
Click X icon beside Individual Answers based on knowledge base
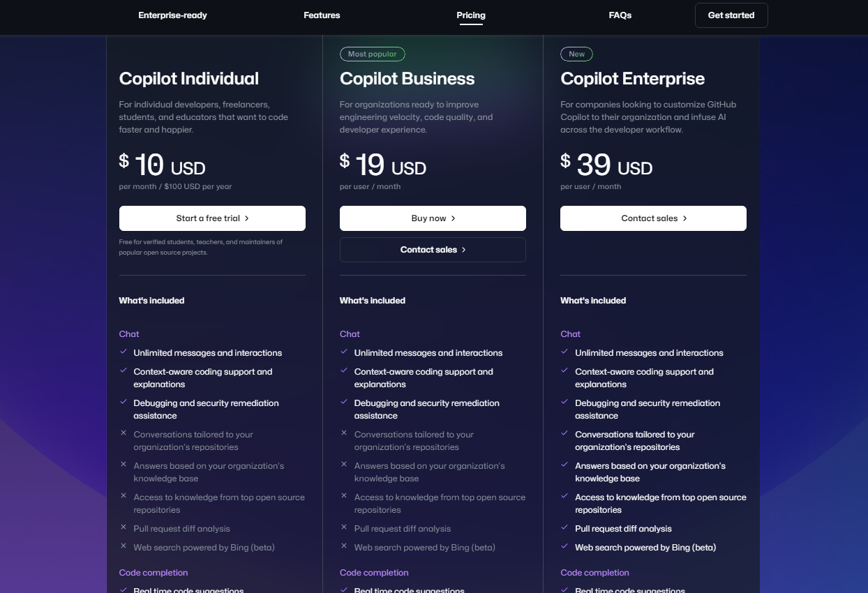[124, 465]
